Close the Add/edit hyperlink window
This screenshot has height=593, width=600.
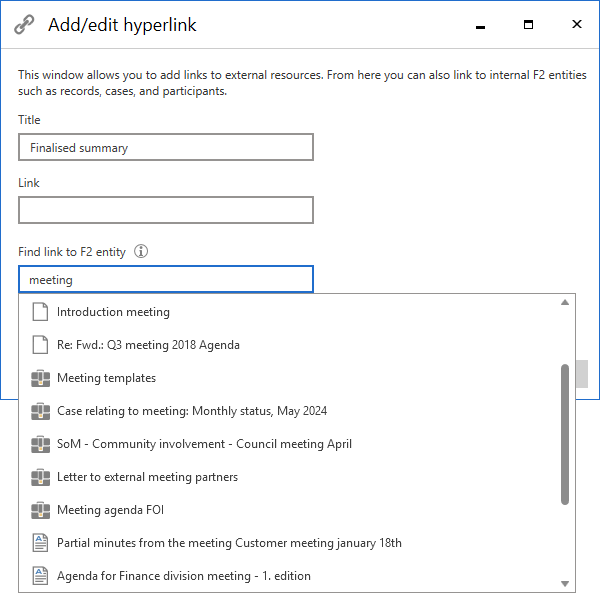(577, 24)
